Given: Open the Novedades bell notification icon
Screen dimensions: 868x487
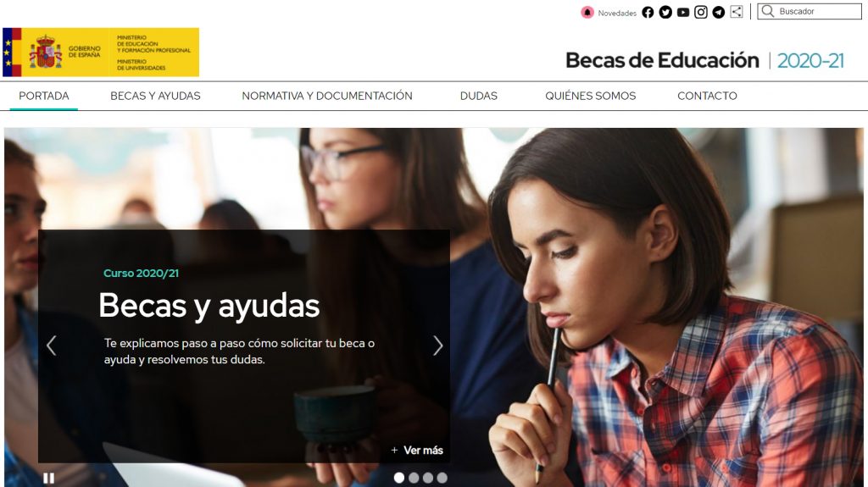Looking at the screenshot, I should click(x=587, y=12).
